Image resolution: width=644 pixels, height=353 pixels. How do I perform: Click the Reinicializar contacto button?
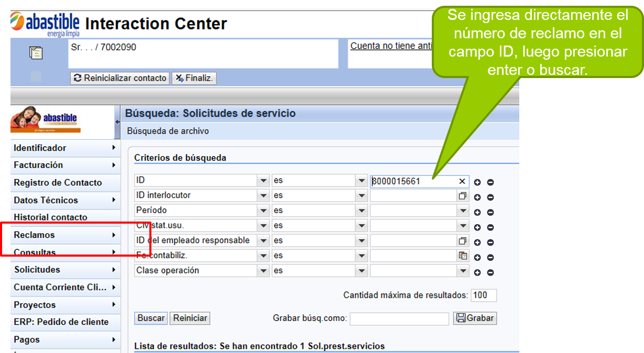119,78
